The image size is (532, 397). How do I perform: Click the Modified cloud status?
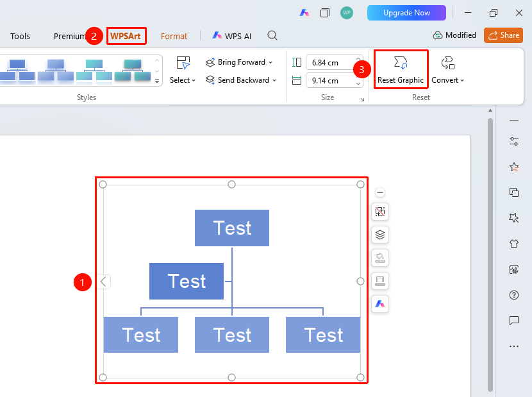pos(454,35)
